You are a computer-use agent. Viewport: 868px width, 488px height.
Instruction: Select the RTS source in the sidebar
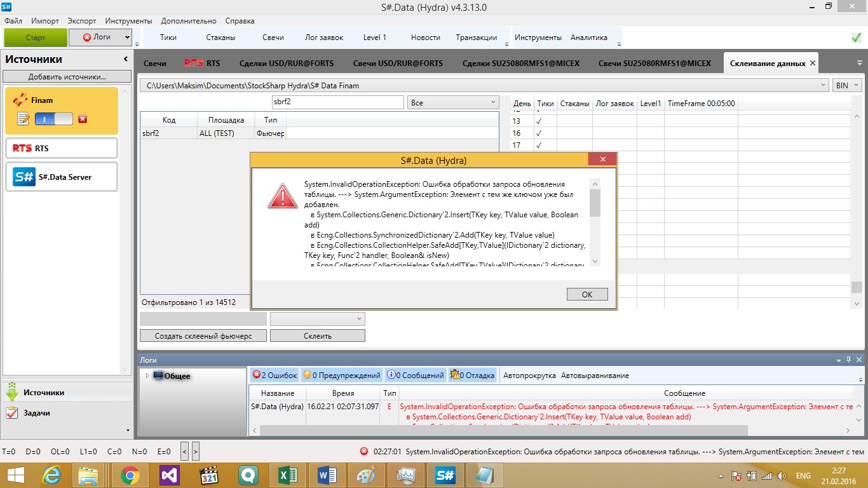pyautogui.click(x=62, y=148)
